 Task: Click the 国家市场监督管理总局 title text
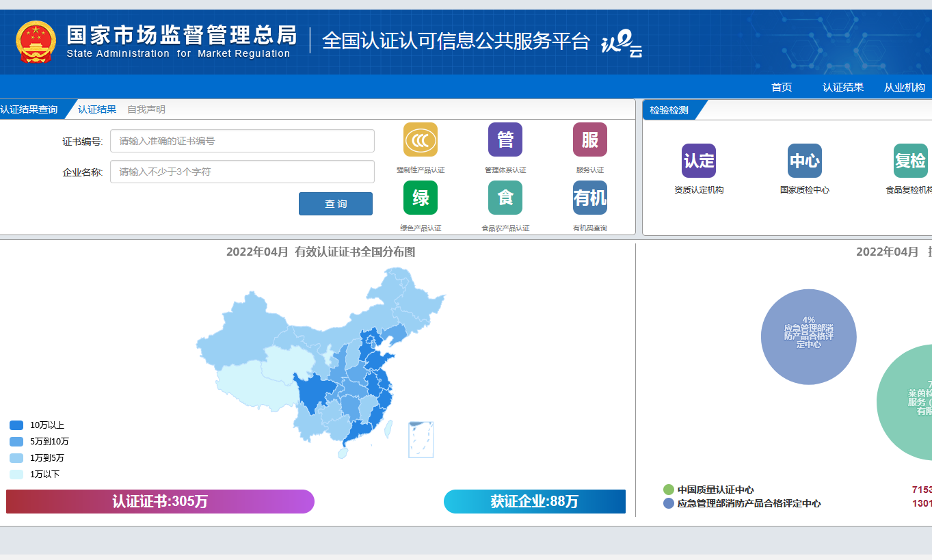[x=182, y=34]
